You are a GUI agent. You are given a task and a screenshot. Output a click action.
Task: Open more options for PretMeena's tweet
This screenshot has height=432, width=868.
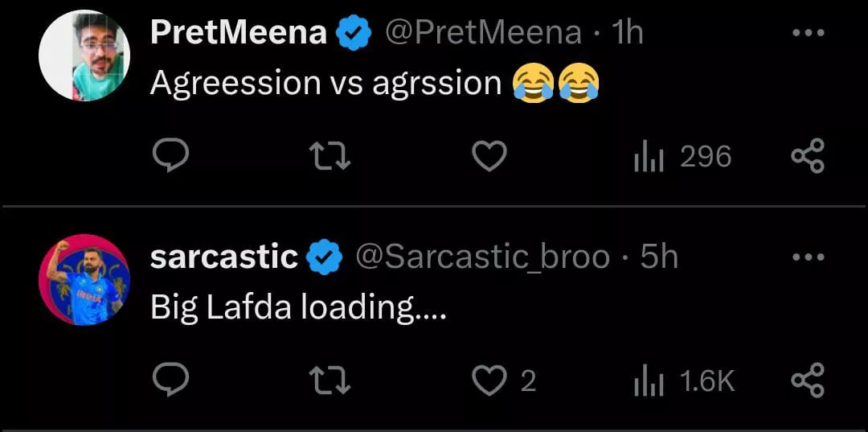click(x=808, y=33)
